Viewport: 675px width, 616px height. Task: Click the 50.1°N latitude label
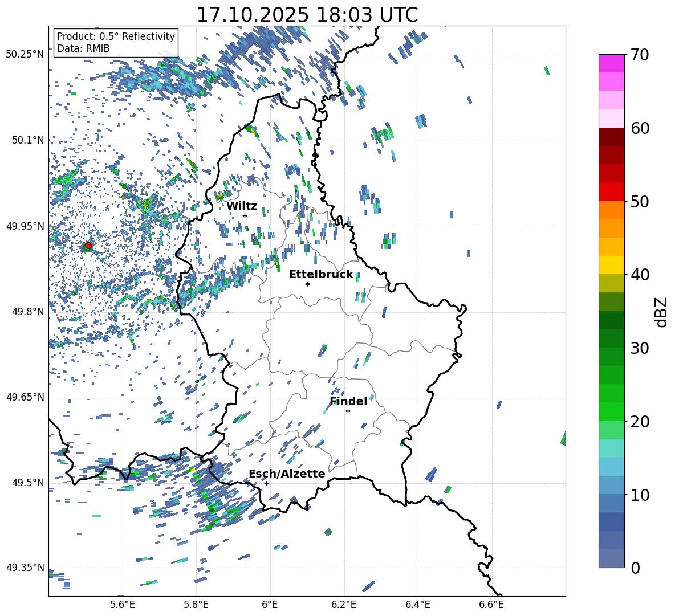coord(28,140)
